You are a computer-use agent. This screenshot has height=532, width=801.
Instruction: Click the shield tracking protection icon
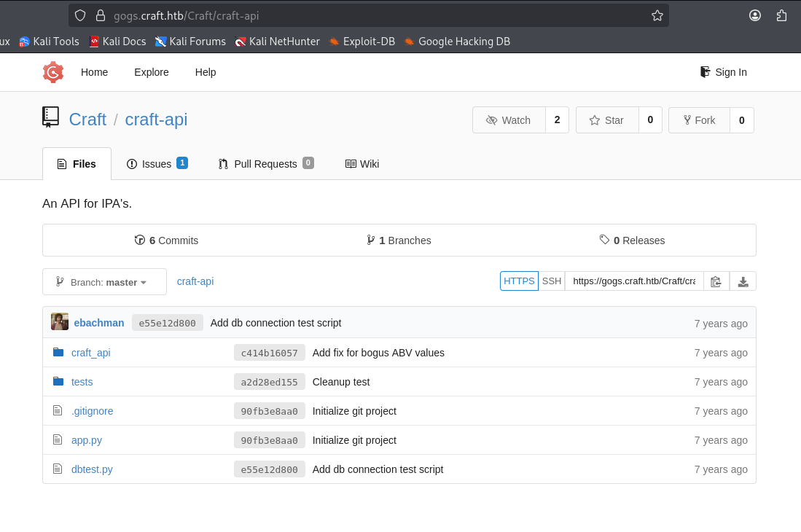tap(80, 16)
